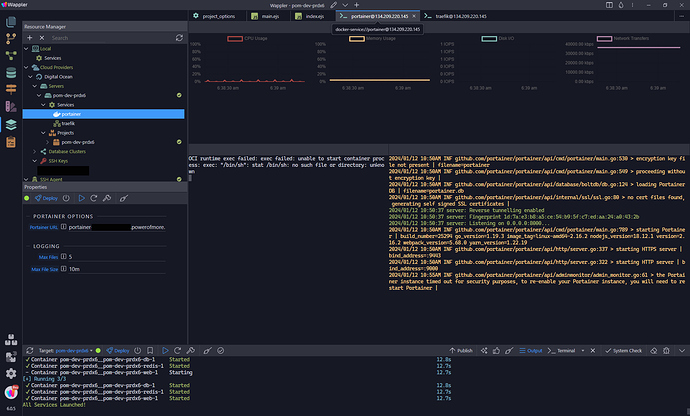Collapse the Servers node
This screenshot has width=690, height=416.
pyautogui.click(x=35, y=86)
